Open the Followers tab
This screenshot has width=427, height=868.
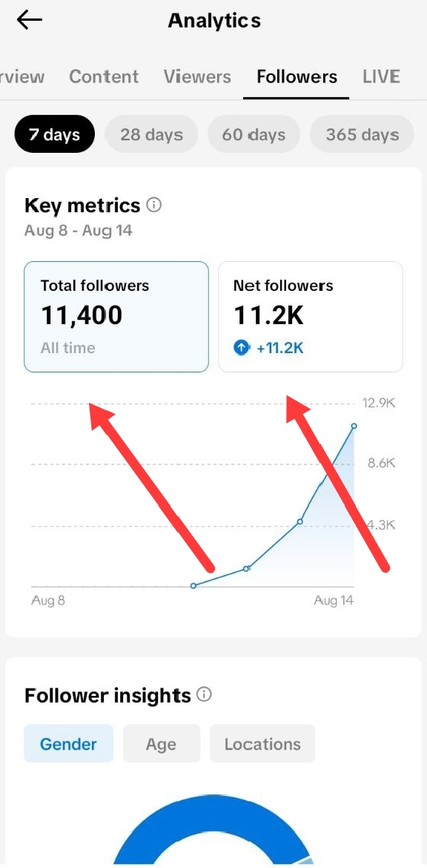[297, 76]
